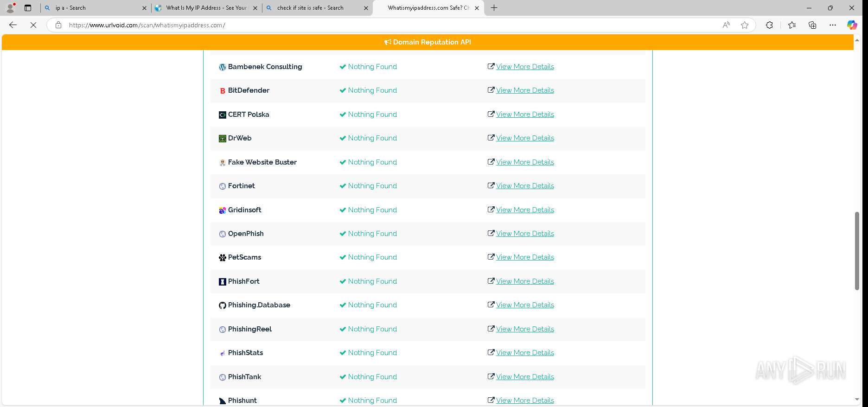Close the 'check if site is safe' tab
This screenshot has width=868, height=407.
[366, 8]
